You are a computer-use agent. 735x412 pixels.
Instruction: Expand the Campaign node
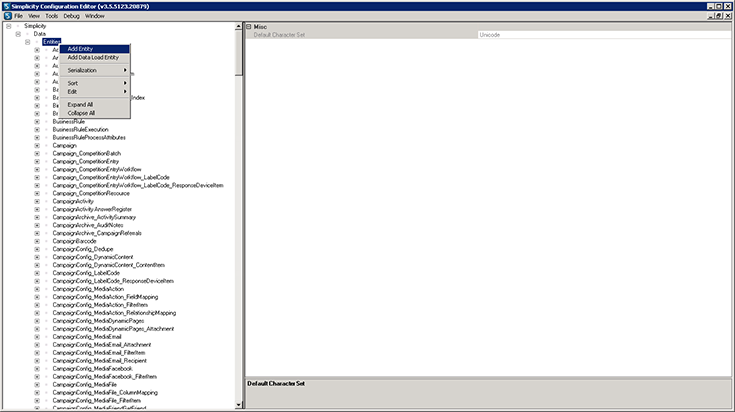(x=37, y=146)
